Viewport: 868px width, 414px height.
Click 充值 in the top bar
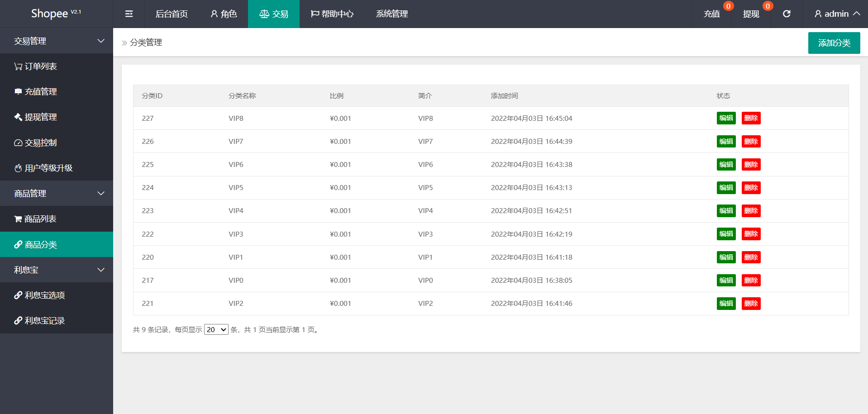tap(712, 14)
